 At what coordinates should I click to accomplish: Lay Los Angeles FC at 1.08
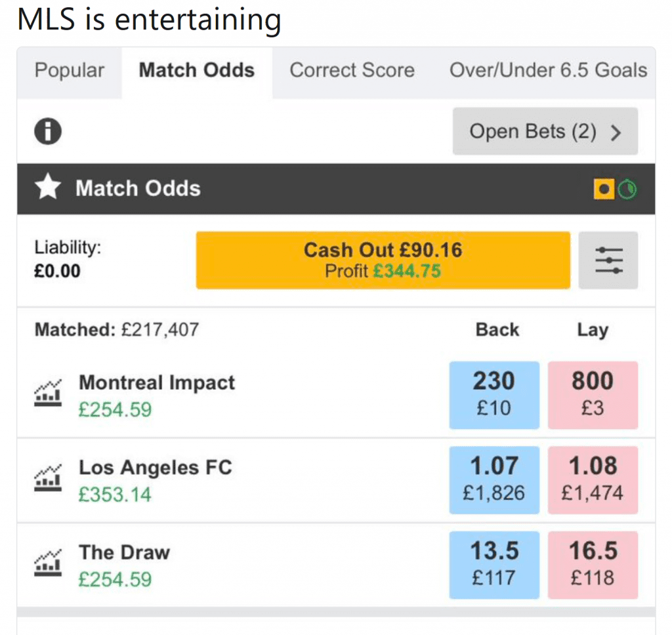593,480
